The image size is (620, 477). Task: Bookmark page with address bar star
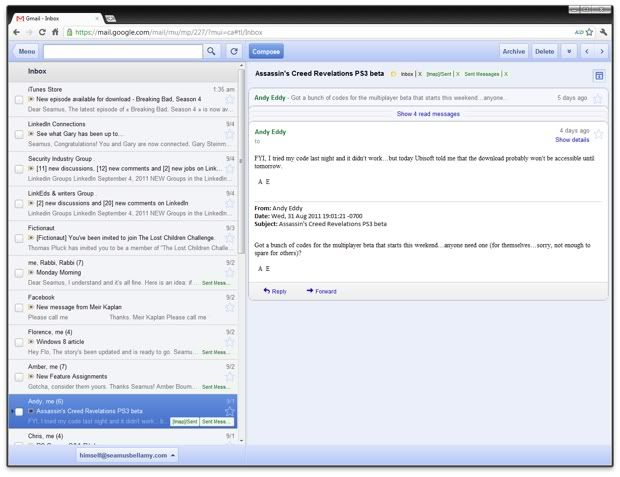click(x=589, y=32)
